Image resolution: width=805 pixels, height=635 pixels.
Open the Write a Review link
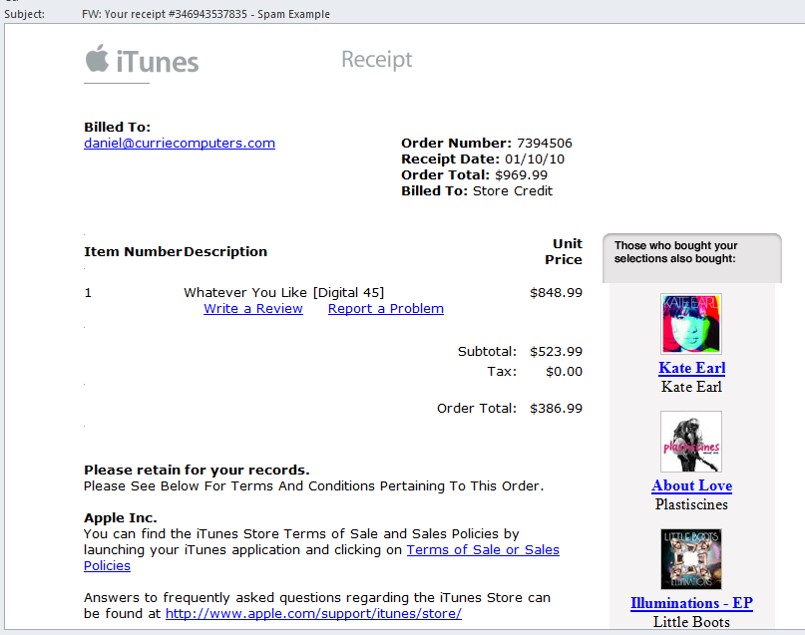point(253,309)
